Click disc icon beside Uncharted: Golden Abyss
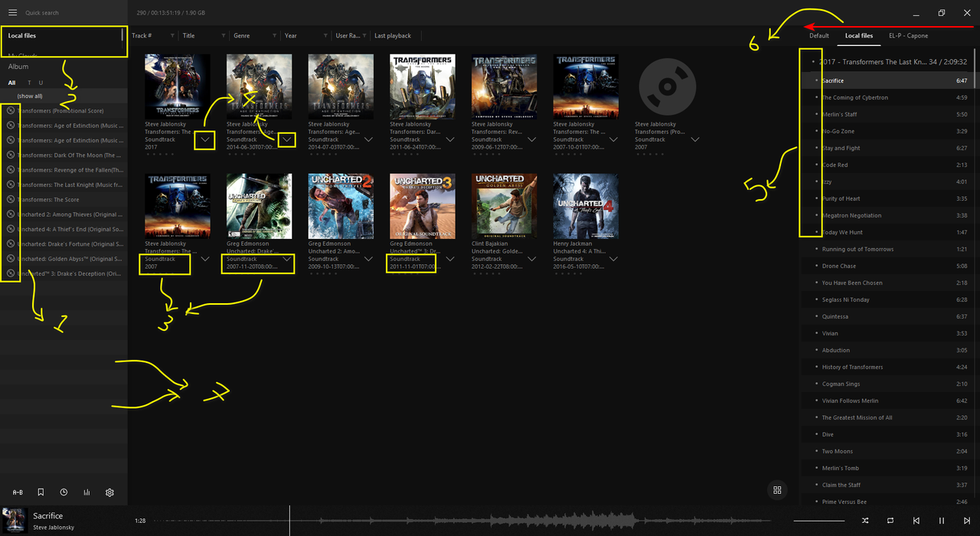Screen dimensions: 980x536 [11, 259]
